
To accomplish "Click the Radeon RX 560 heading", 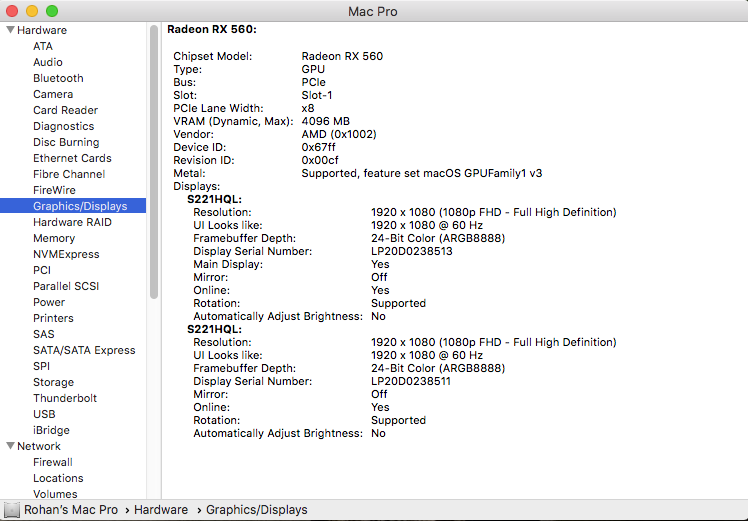I will 212,29.
